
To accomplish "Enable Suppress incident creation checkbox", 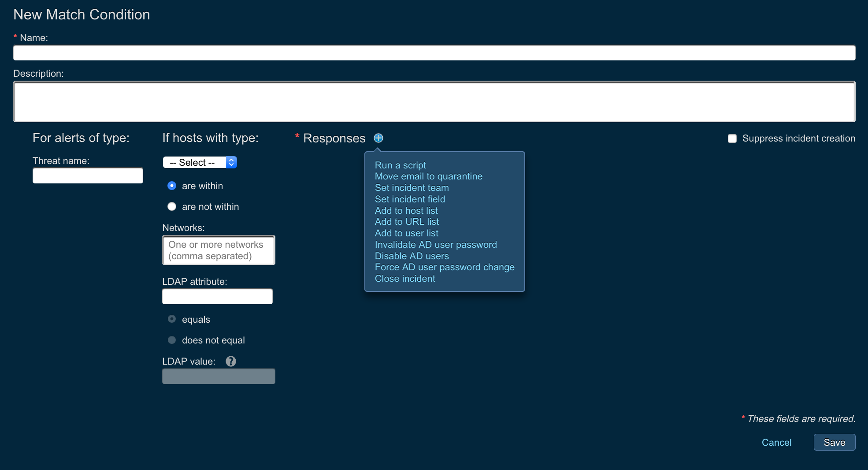I will coord(732,138).
